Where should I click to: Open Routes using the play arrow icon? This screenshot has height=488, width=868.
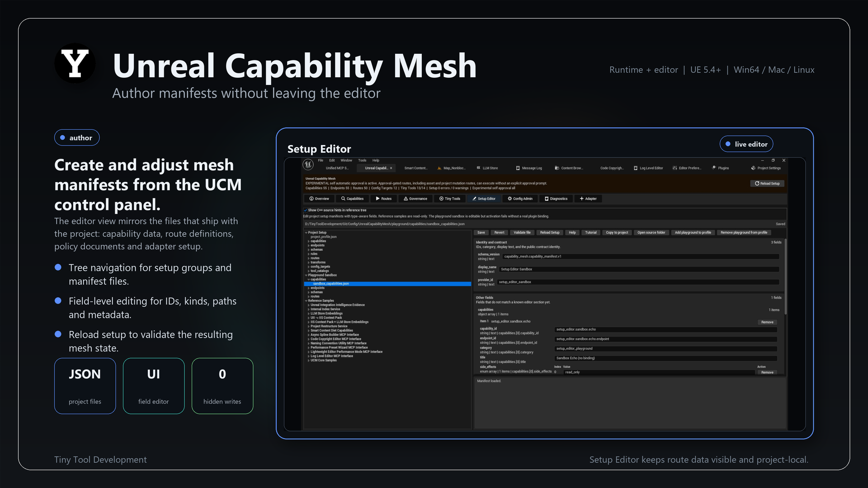pos(377,199)
